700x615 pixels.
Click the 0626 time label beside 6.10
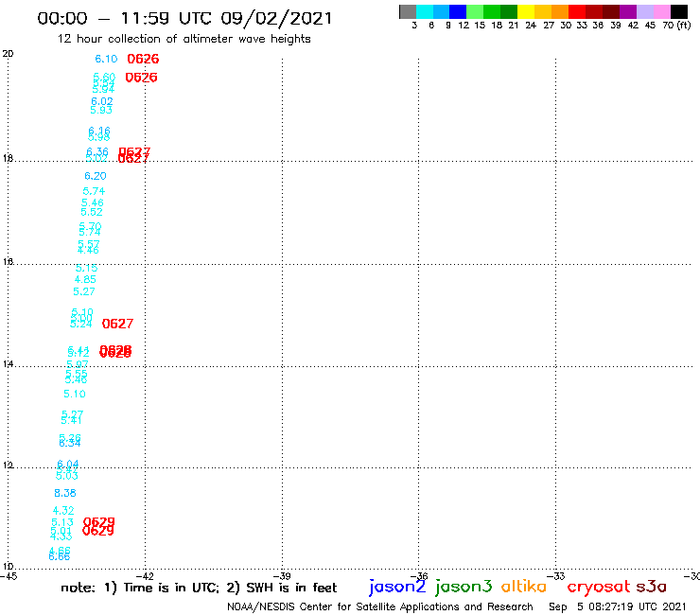click(143, 59)
